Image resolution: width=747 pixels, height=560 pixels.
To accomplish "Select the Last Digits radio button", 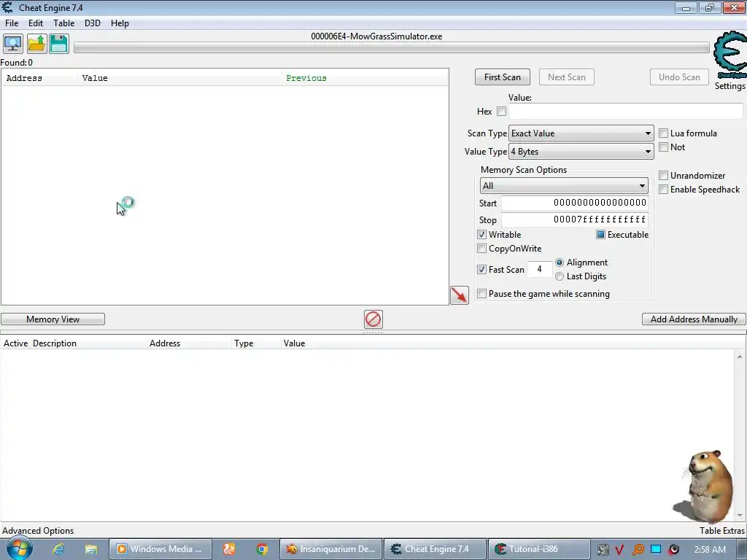I will pos(560,276).
